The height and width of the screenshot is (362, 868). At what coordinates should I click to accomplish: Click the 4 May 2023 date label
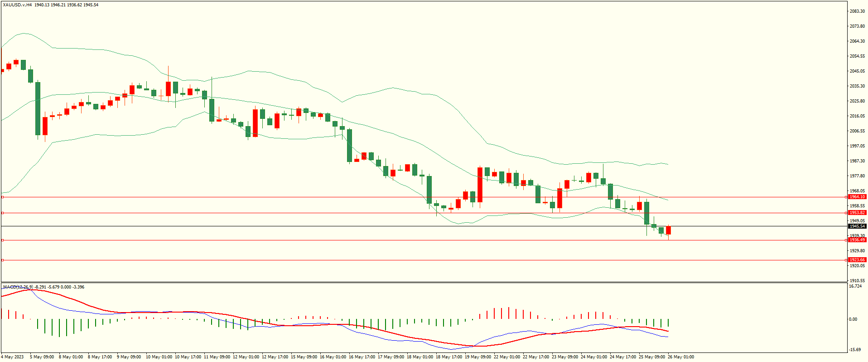point(13,357)
